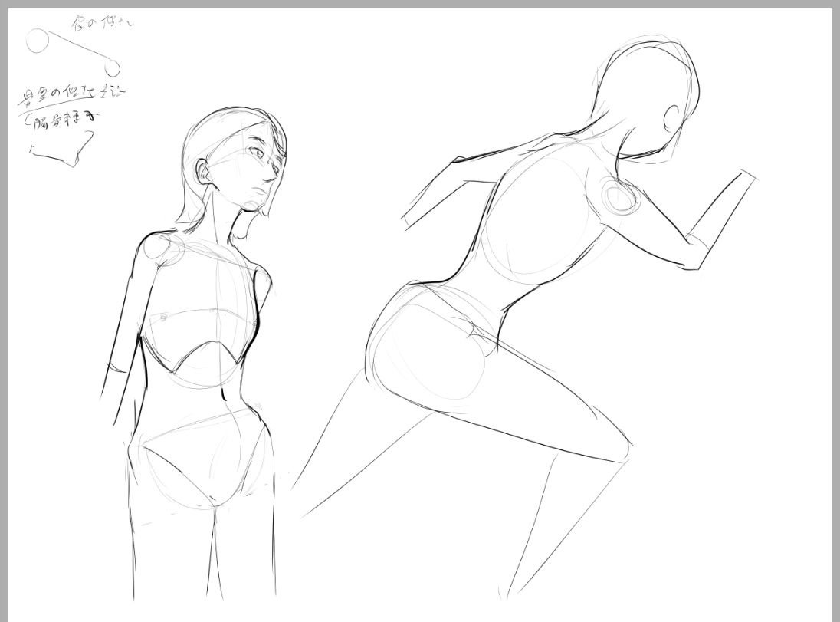The height and width of the screenshot is (622, 840).
Task: Select the handwritten note at canvas top
Action: [x=102, y=23]
